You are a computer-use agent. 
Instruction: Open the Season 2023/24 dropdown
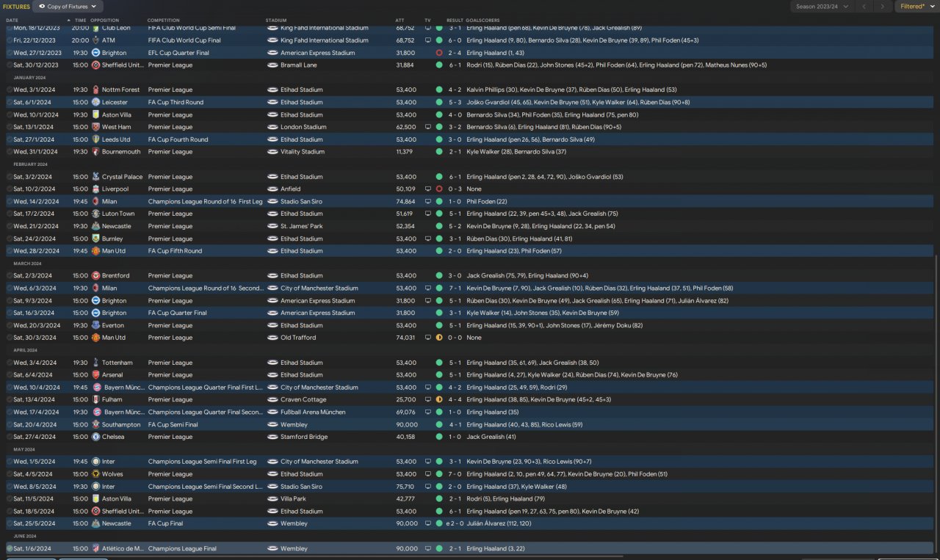(x=822, y=7)
